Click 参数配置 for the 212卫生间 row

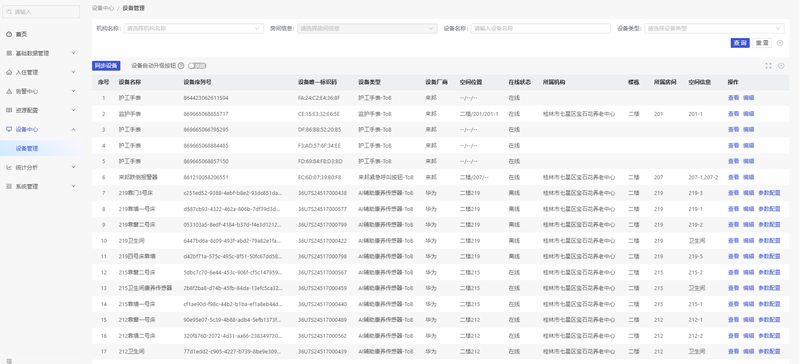(x=769, y=351)
